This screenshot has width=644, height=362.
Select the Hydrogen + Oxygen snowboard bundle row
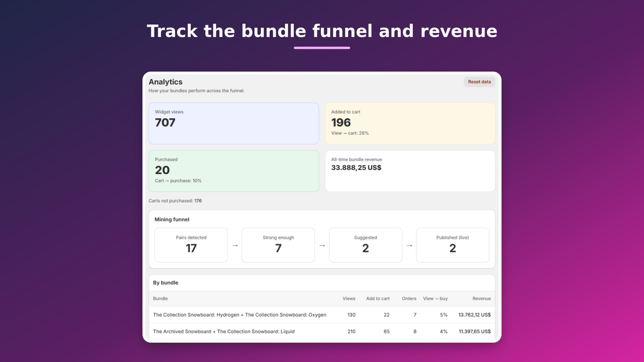[x=322, y=315]
